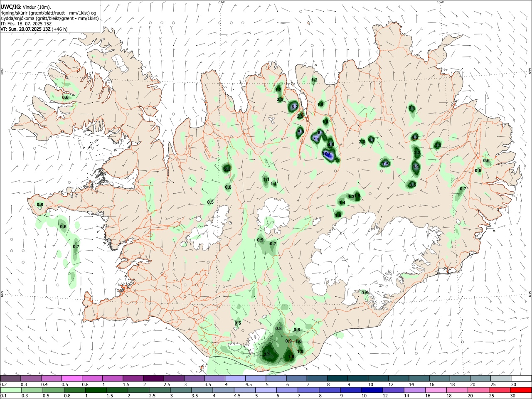The height and width of the screenshot is (399, 532).
Task: Click the 'slydda/snjókoma' snow legend description line
Action: (49, 18)
